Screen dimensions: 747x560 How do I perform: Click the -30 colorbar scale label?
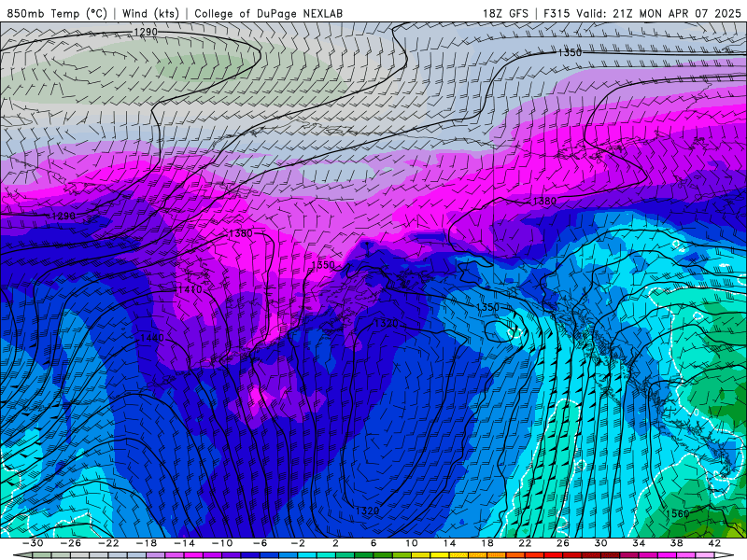click(x=33, y=543)
